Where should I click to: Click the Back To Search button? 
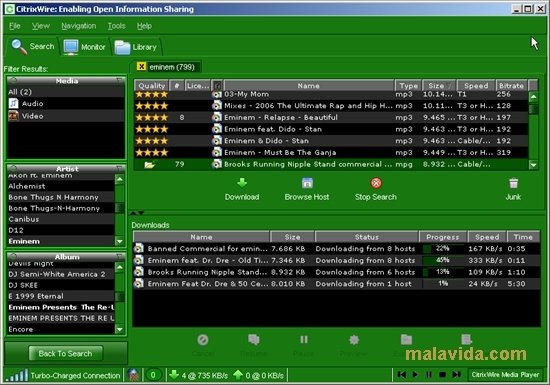(x=66, y=353)
